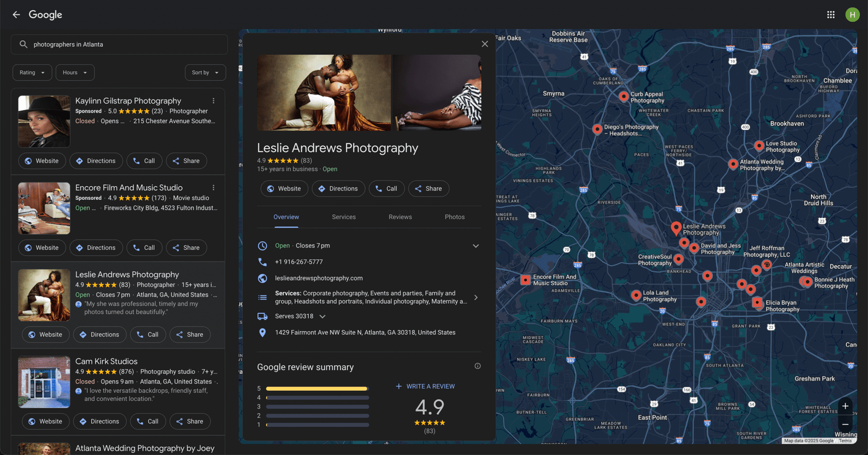This screenshot has height=455, width=868.
Task: Click the address location pin icon
Action: [263, 332]
